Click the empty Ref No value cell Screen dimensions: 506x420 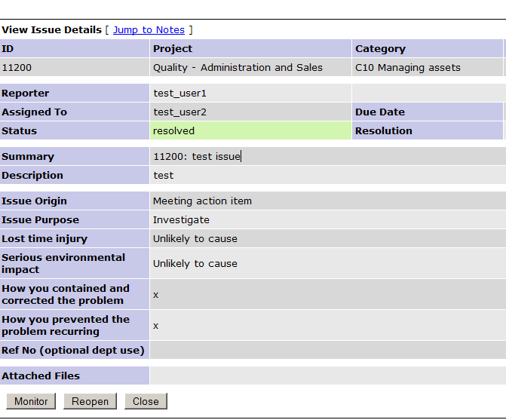[x=324, y=350]
